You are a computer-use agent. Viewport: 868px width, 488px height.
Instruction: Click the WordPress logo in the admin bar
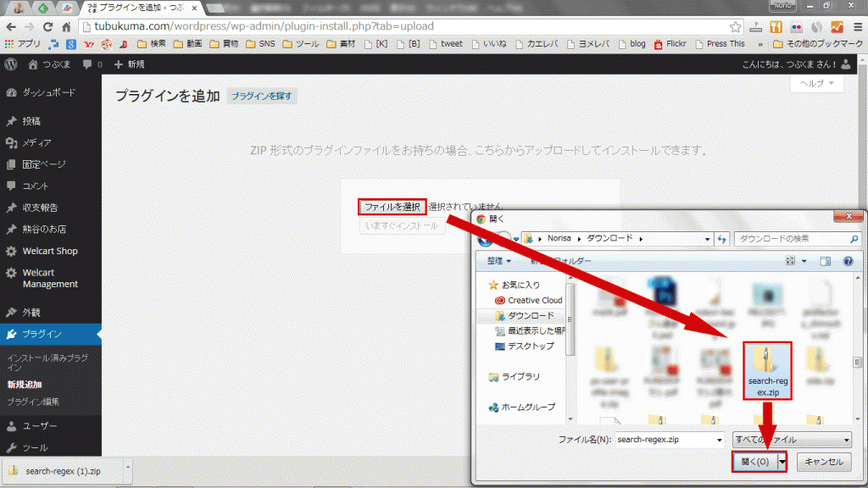[x=9, y=64]
